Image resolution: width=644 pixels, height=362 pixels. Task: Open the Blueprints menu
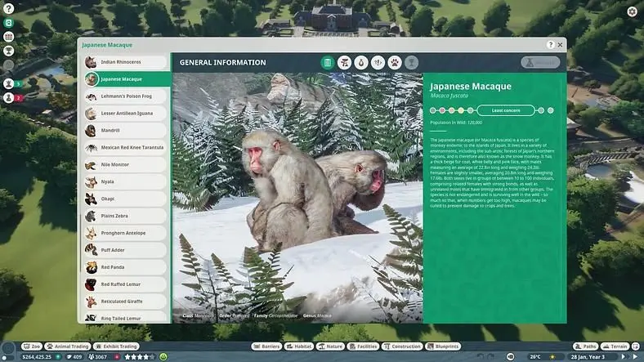pyautogui.click(x=443, y=346)
